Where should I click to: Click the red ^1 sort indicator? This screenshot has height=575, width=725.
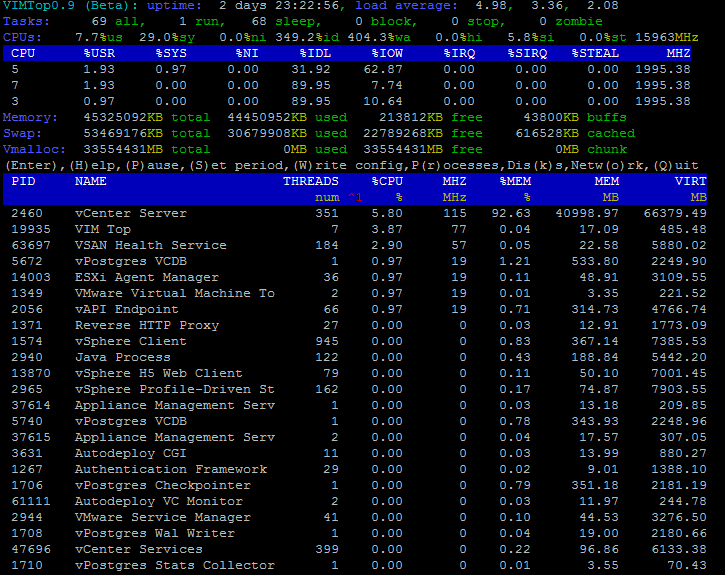(355, 197)
